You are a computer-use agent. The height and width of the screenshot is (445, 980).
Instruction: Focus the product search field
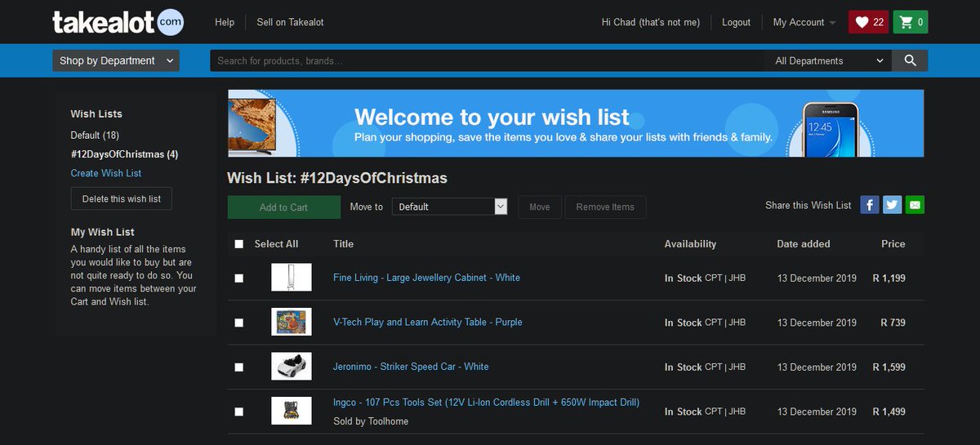[487, 60]
